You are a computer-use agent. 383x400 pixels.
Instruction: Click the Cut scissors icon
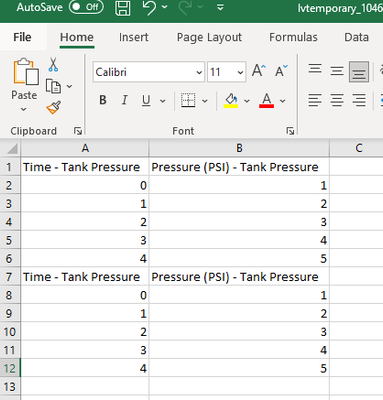click(53, 64)
